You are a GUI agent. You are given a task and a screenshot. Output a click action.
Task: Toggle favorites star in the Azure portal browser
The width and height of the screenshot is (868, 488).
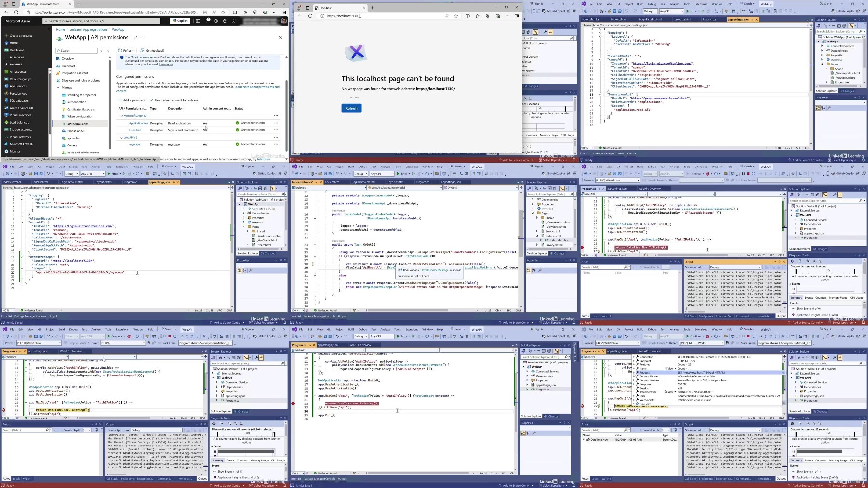(223, 12)
